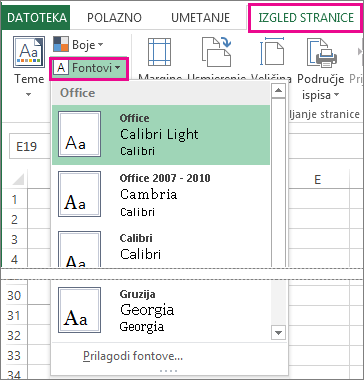364x380 pixels.
Task: Select row 30 header
Action: point(15,295)
